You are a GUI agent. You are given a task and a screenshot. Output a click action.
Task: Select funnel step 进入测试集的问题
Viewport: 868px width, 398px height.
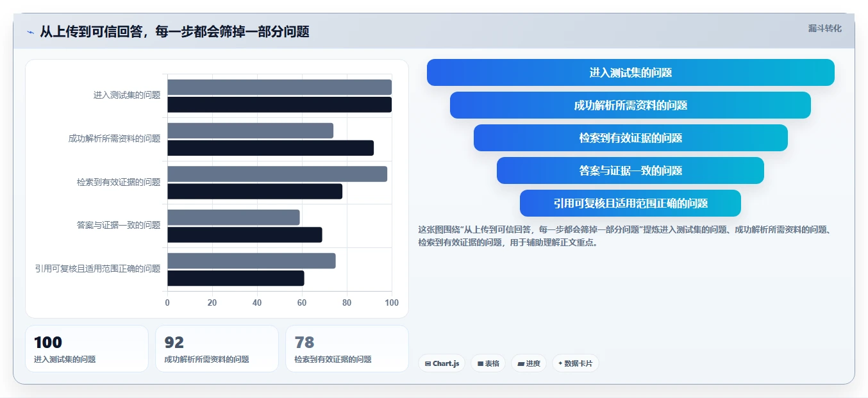click(631, 72)
